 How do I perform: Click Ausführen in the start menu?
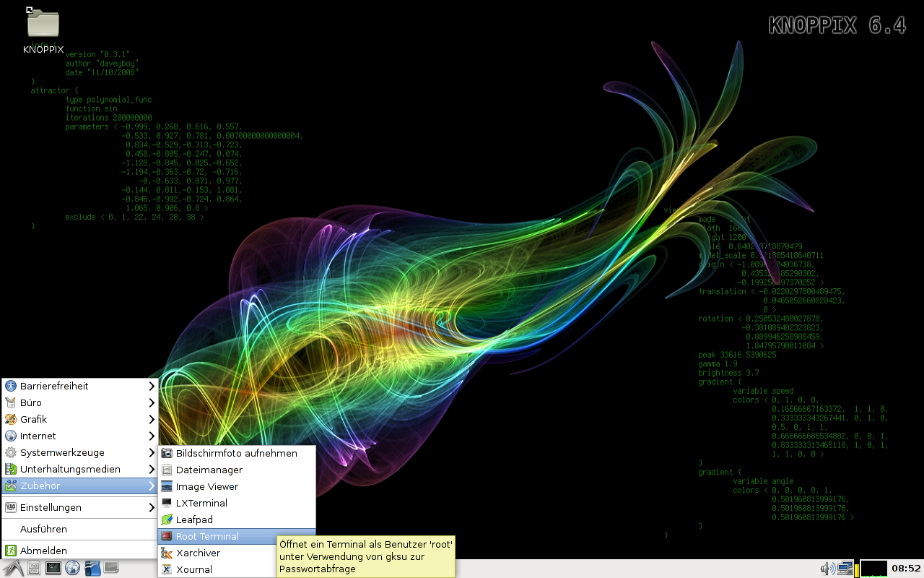pyautogui.click(x=43, y=529)
